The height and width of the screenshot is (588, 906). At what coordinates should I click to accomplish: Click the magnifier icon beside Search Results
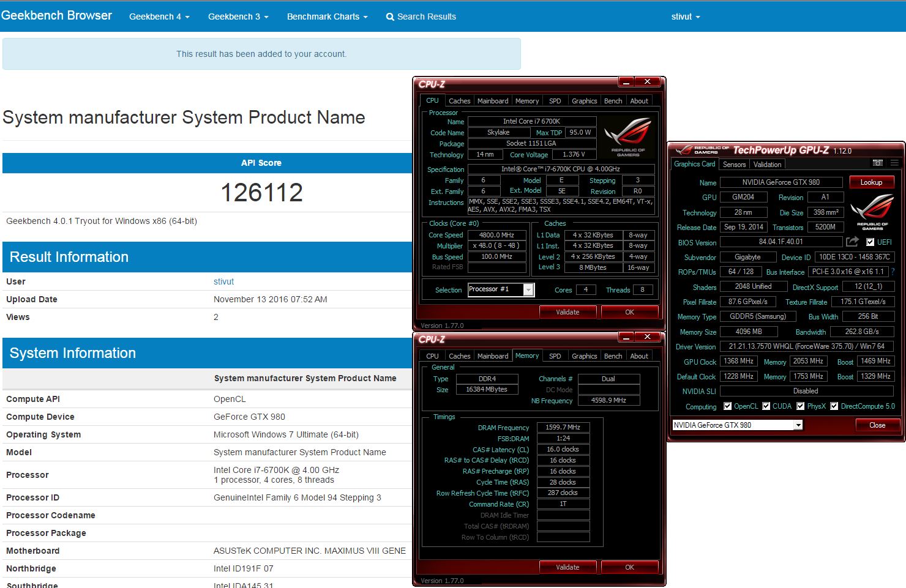[x=390, y=17]
